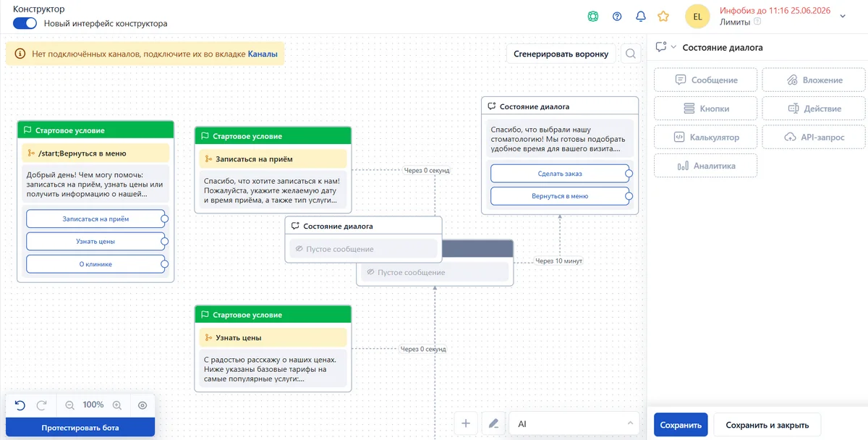Viewport: 868px width, 440px height.
Task: Open notifications bell
Action: point(640,16)
